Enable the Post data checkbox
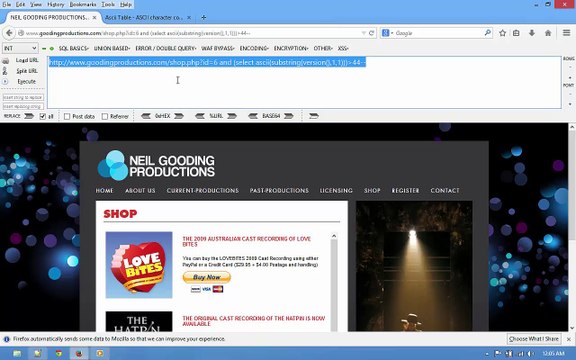This screenshot has height=360, width=576. pyautogui.click(x=67, y=116)
